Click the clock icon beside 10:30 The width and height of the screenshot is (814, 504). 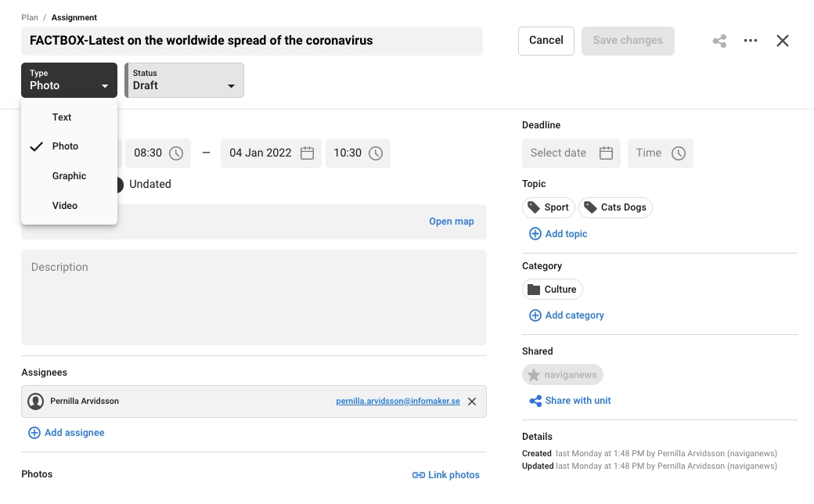[376, 153]
